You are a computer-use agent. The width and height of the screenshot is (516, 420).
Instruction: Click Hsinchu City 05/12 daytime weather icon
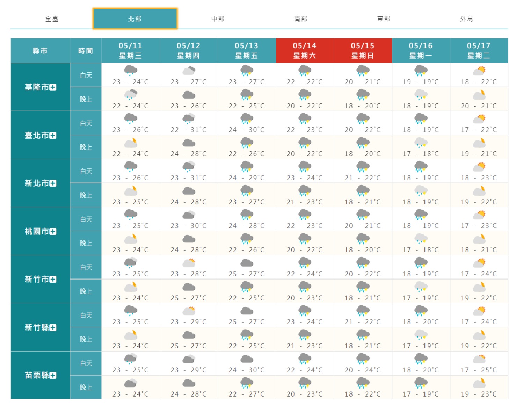click(189, 262)
